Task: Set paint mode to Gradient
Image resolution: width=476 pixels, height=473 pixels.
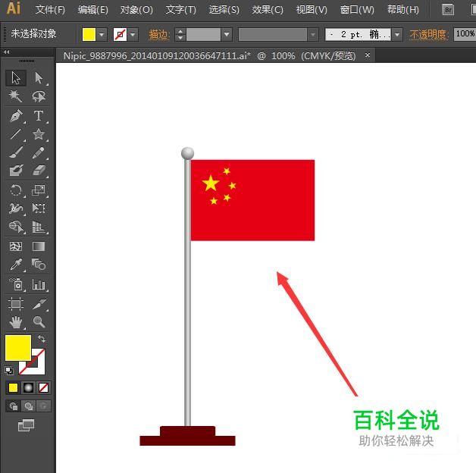Action: coord(28,387)
